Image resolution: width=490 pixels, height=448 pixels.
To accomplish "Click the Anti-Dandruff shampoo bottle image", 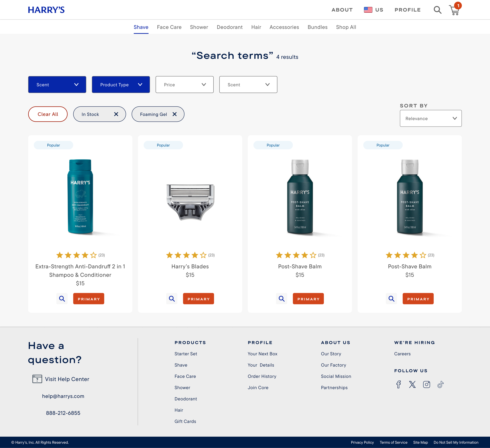I will [80, 196].
